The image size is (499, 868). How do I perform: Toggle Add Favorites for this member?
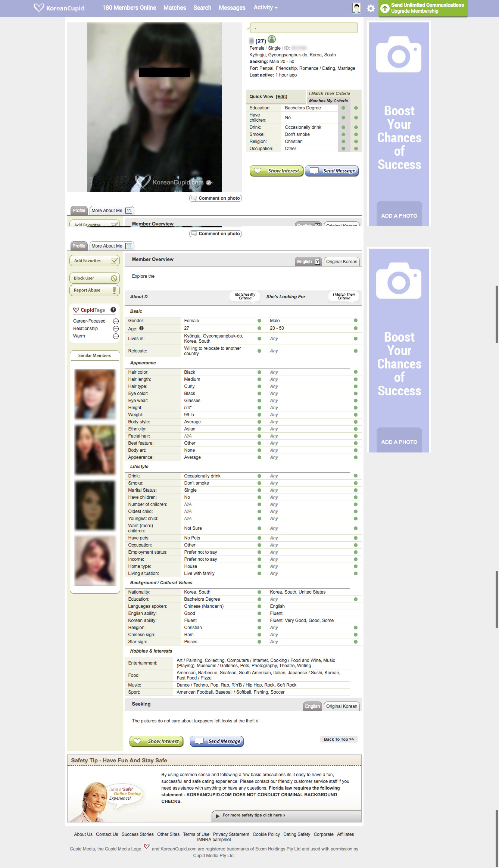point(94,261)
